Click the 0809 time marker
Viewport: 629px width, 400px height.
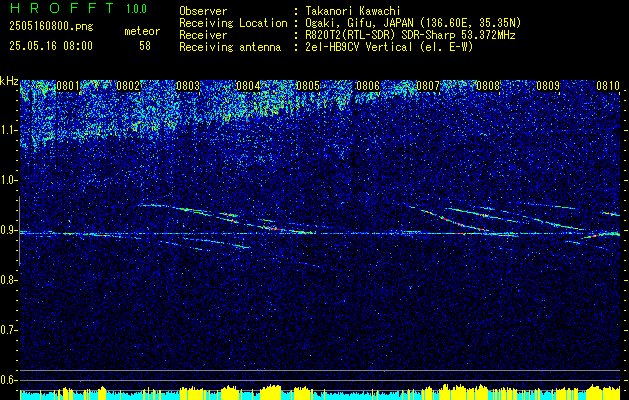click(x=548, y=86)
